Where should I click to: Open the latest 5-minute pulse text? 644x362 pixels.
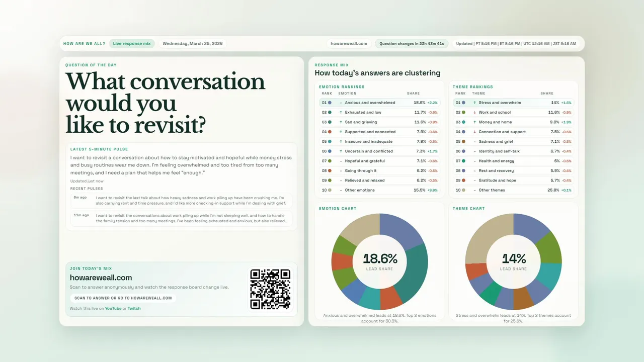tap(181, 165)
